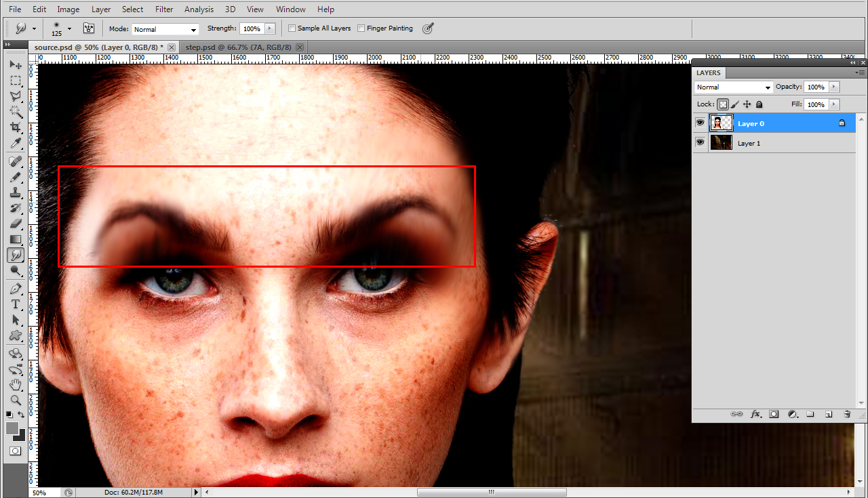868x498 pixels.
Task: Reset default foreground and background colors
Action: tap(9, 414)
